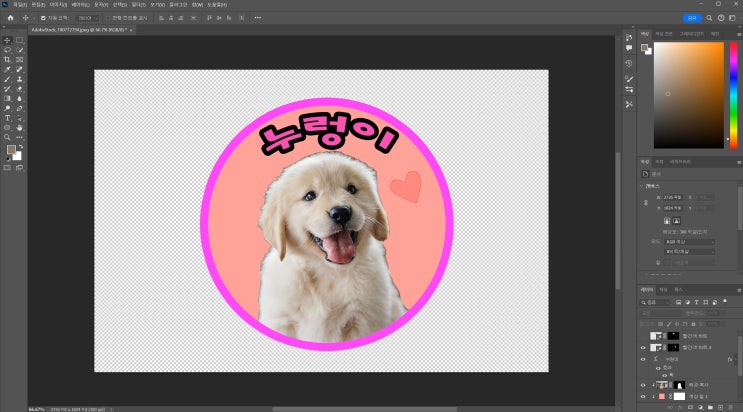Click the three-dot more options icon
Screen dimensions: 743x412
259,18
